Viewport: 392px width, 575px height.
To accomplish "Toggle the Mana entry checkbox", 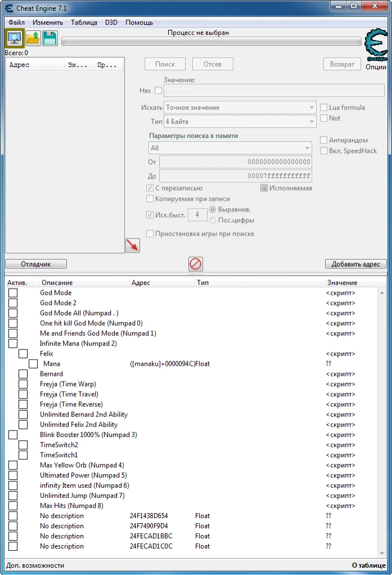I will pos(33,364).
